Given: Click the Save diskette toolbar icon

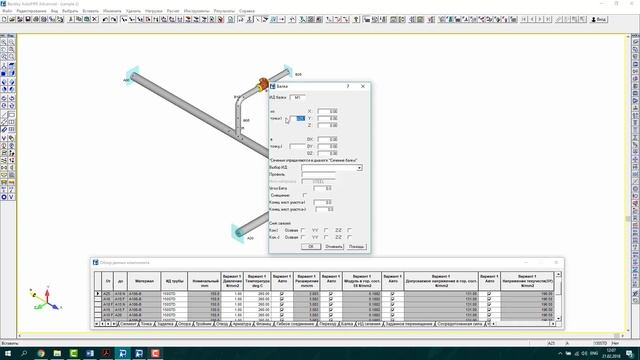Looking at the screenshot, I should point(28,19).
